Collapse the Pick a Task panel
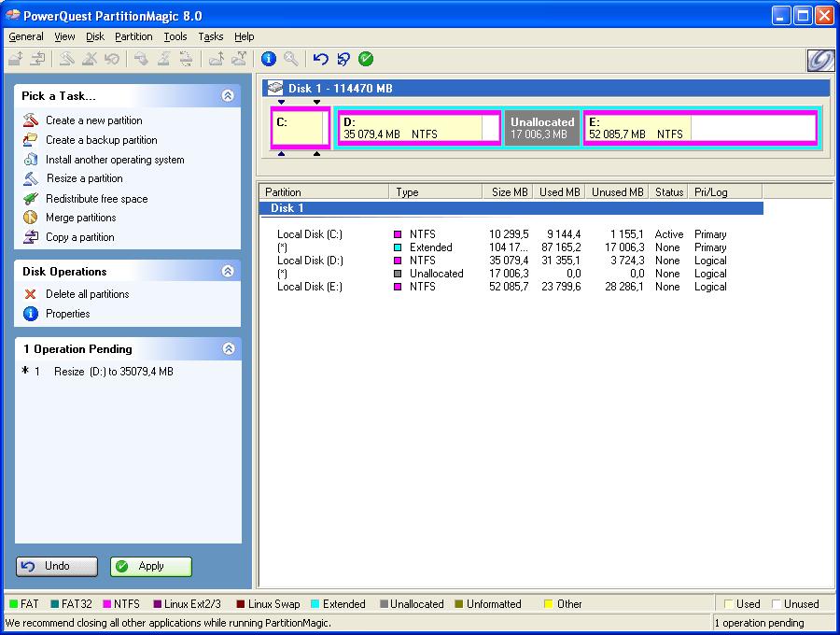The image size is (840, 635). tap(228, 95)
